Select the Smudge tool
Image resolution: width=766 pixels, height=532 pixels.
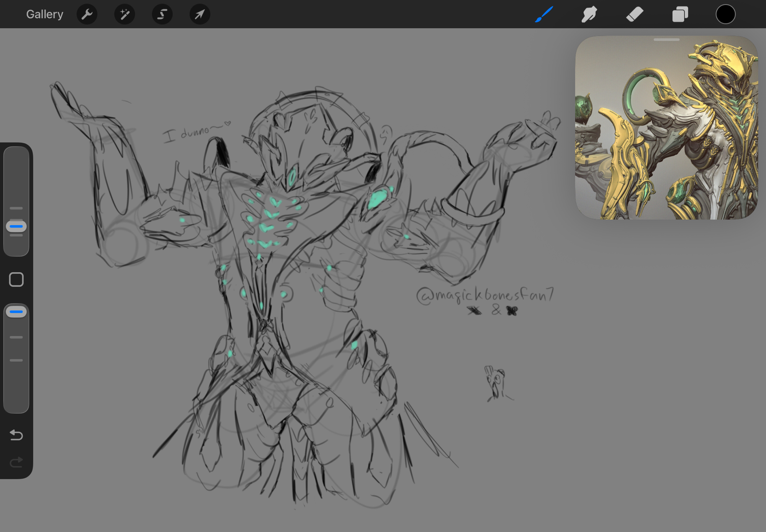click(x=589, y=15)
